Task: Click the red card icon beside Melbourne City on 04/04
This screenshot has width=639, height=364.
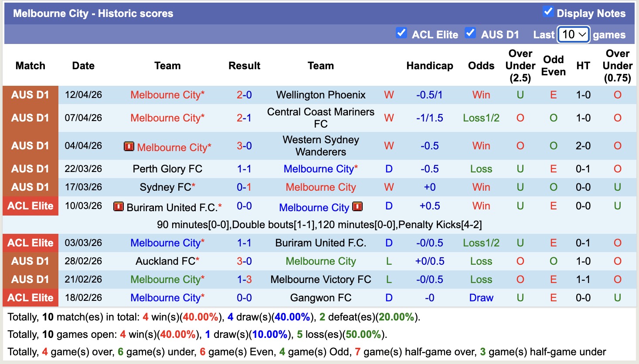Action: coord(129,146)
